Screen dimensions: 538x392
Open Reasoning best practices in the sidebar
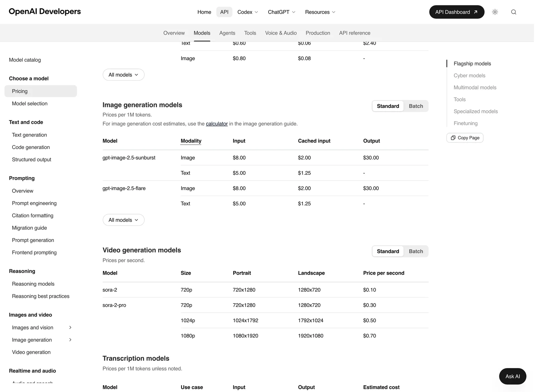pyautogui.click(x=41, y=296)
